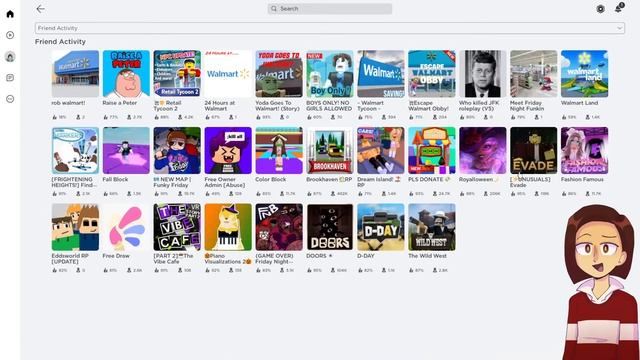Image resolution: width=640 pixels, height=360 pixels.
Task: Open the Fashion Famous game thumbnail
Action: [x=584, y=150]
